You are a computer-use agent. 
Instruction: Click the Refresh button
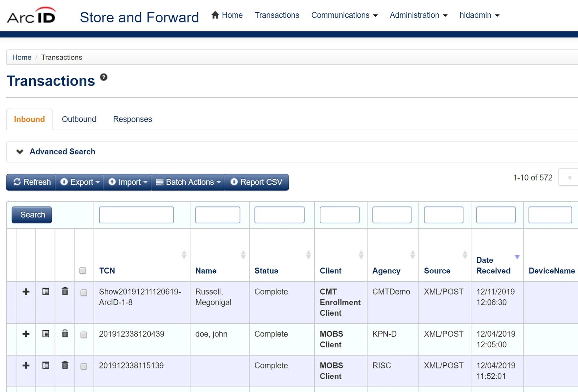(x=31, y=182)
